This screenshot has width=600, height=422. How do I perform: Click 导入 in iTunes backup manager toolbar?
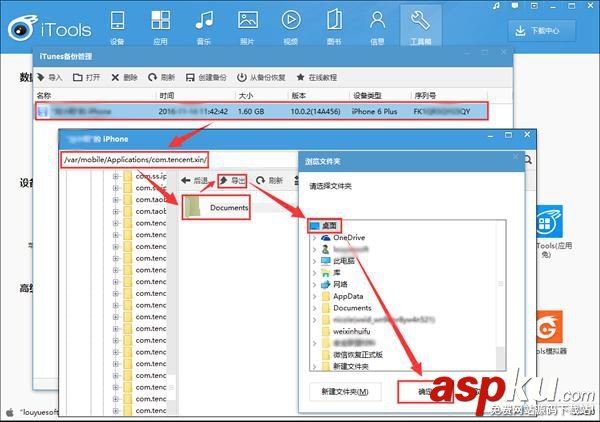tap(50, 77)
